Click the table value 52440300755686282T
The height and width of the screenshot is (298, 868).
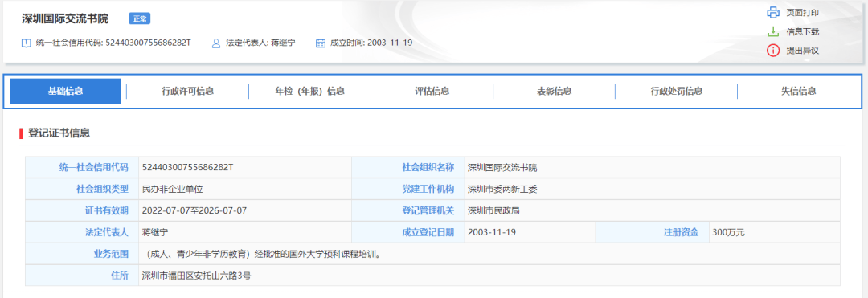[187, 168]
